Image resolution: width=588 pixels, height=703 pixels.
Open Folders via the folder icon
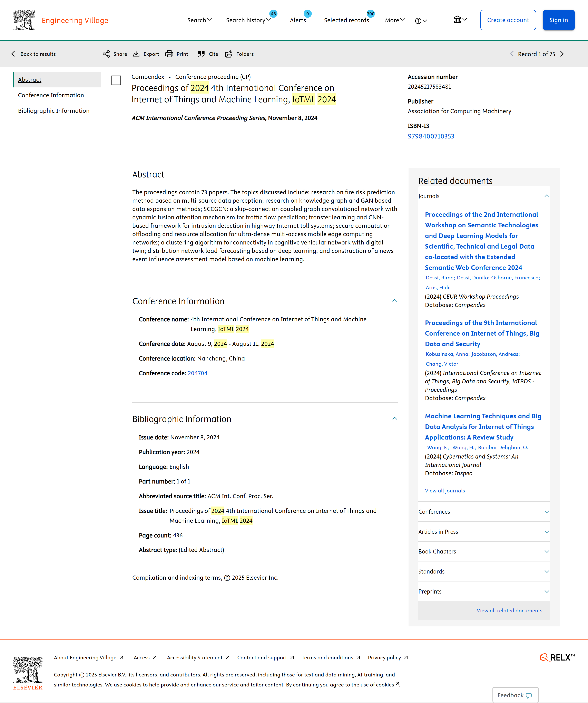click(x=229, y=54)
